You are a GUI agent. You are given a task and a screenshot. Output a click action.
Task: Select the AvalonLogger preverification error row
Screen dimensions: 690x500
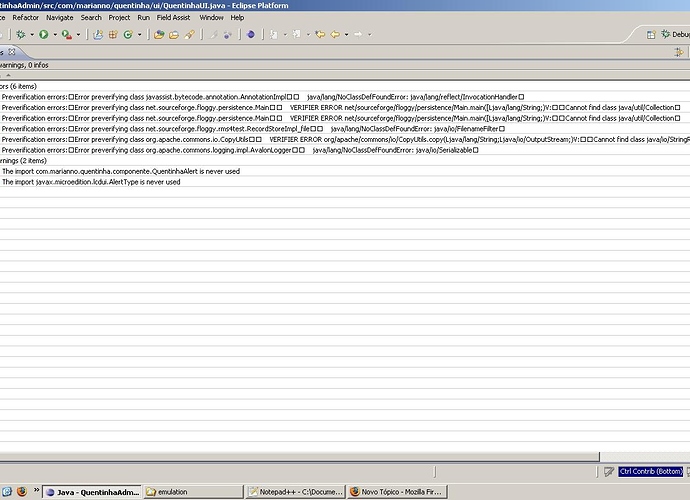pos(345,150)
